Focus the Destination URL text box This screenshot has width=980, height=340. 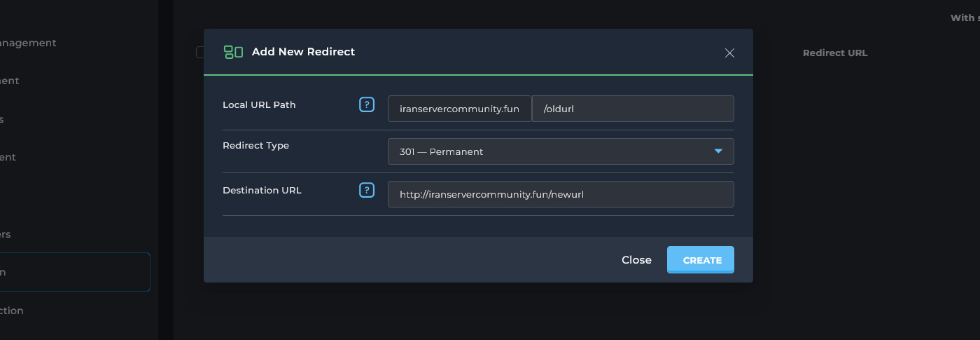tap(560, 194)
